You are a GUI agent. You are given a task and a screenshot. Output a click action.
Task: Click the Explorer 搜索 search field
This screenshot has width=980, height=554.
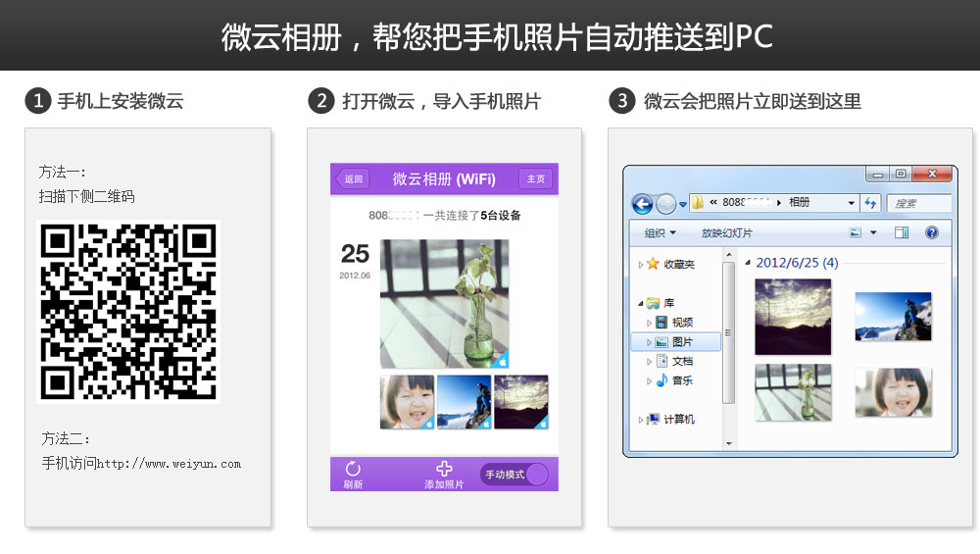click(919, 203)
